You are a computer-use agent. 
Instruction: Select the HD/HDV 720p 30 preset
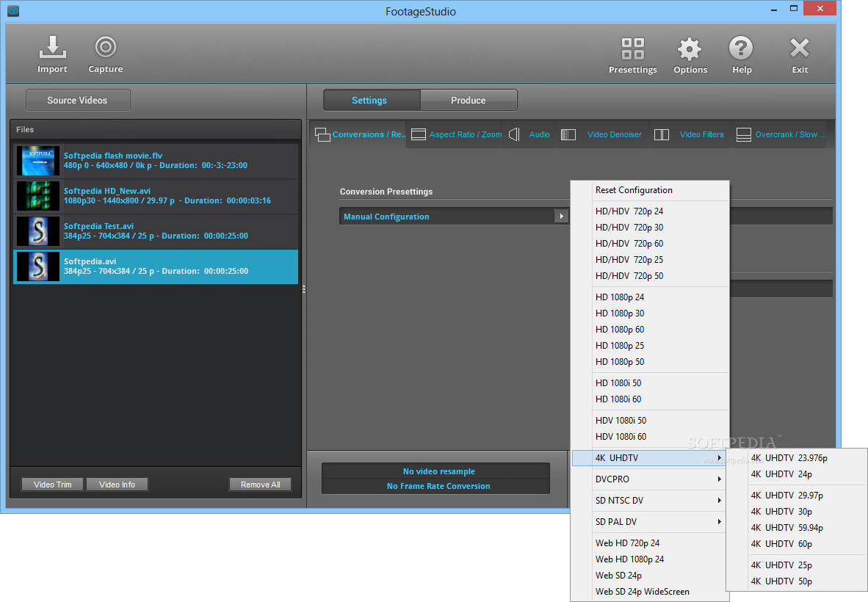coord(649,228)
